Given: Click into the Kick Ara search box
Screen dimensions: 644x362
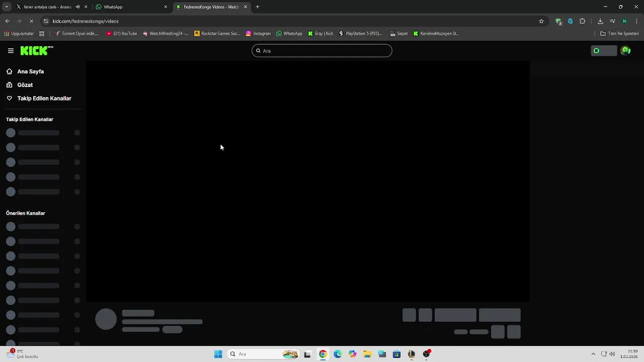Looking at the screenshot, I should coord(322,51).
